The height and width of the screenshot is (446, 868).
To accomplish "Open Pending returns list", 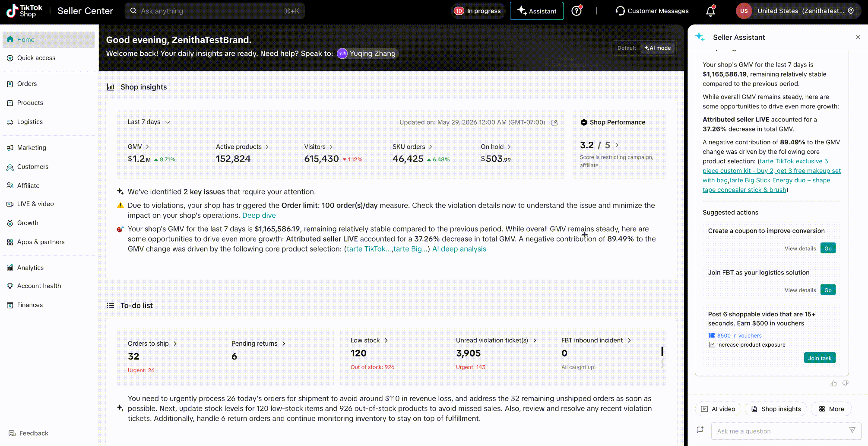I will [x=258, y=344].
